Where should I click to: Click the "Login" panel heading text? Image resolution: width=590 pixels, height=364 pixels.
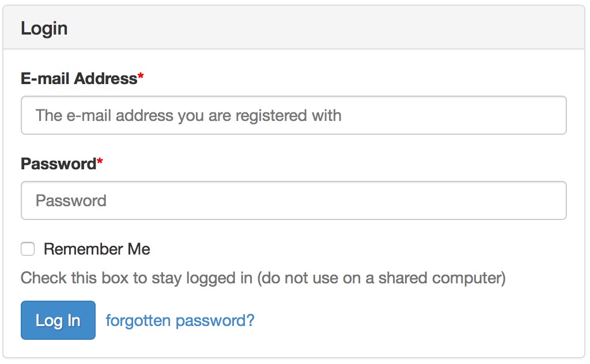(x=44, y=28)
